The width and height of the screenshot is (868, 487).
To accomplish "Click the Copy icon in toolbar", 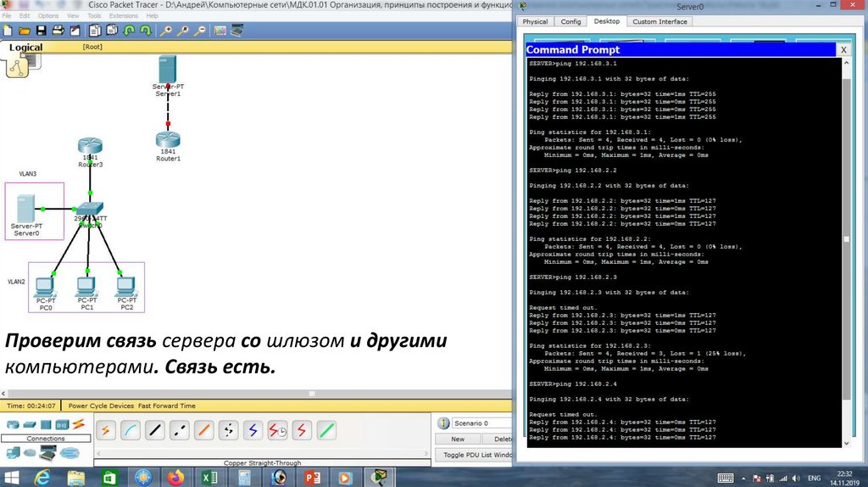I will point(95,31).
